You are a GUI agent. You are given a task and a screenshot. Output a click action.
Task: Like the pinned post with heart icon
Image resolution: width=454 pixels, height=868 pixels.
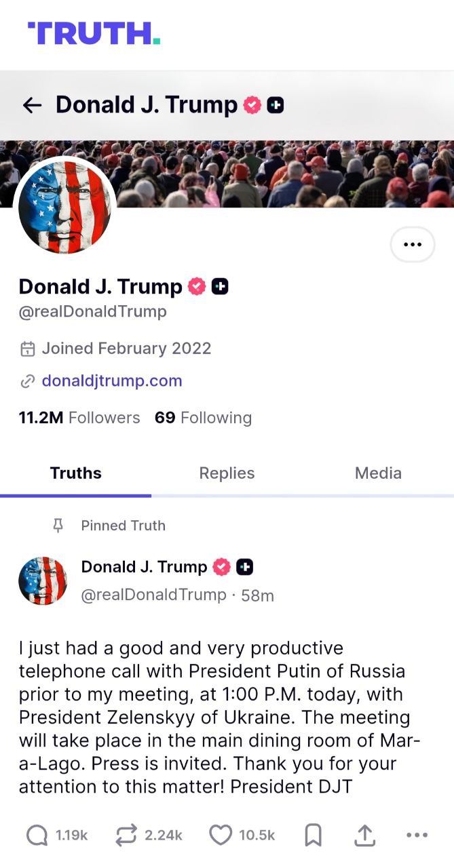220,836
